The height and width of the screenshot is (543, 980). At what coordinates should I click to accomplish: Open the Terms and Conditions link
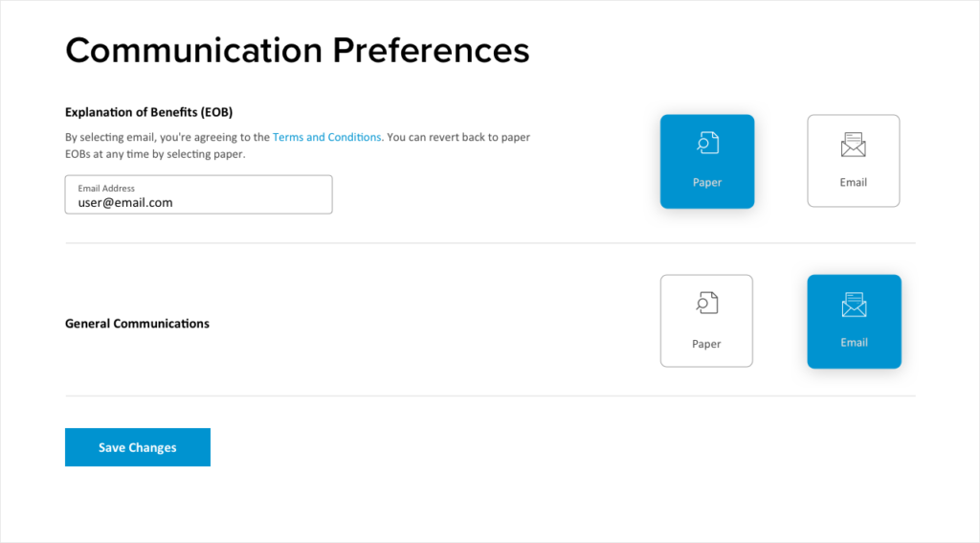point(327,138)
